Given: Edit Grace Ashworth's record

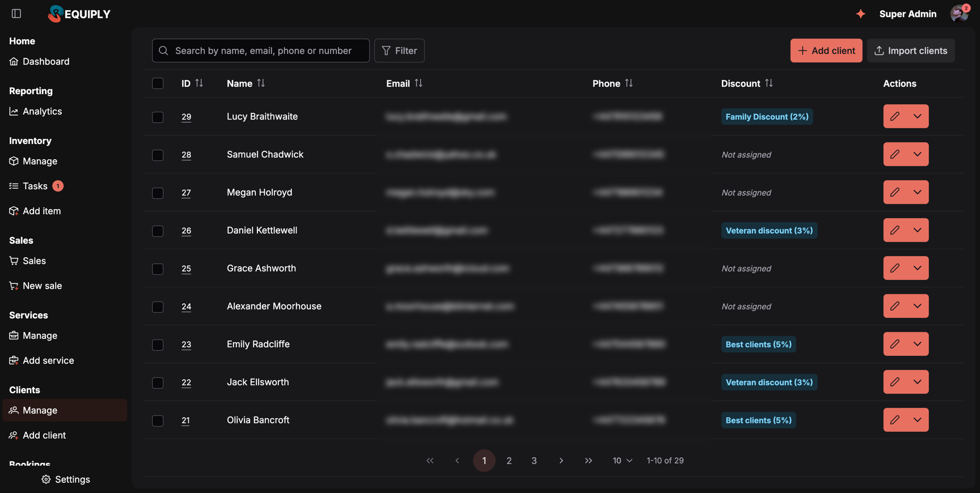Looking at the screenshot, I should pos(894,268).
